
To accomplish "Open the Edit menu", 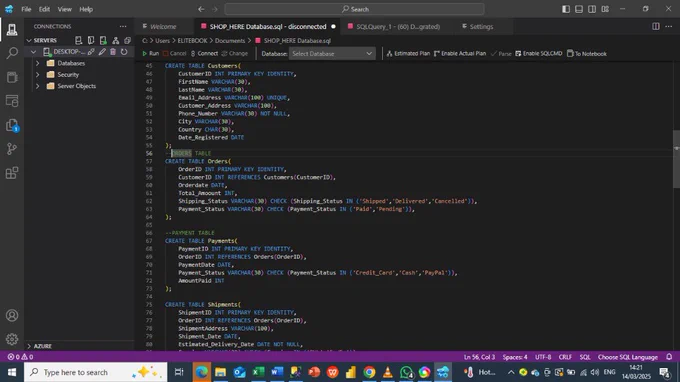I will pyautogui.click(x=44, y=9).
